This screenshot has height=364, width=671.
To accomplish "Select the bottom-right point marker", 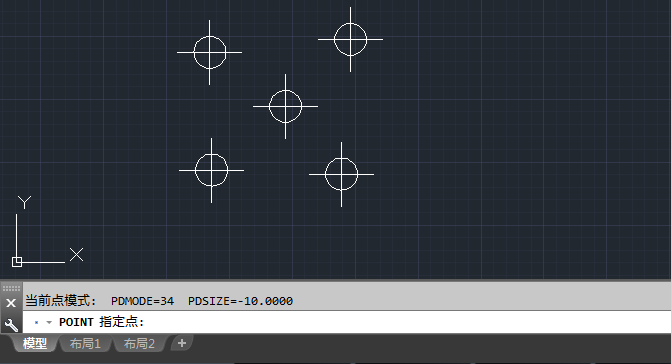I will click(x=341, y=174).
